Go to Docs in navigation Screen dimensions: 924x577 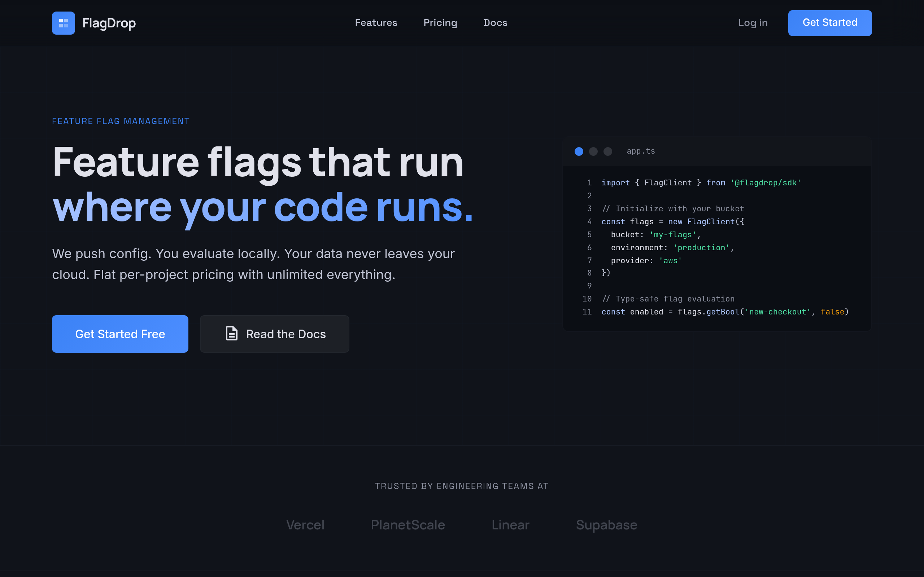(495, 23)
